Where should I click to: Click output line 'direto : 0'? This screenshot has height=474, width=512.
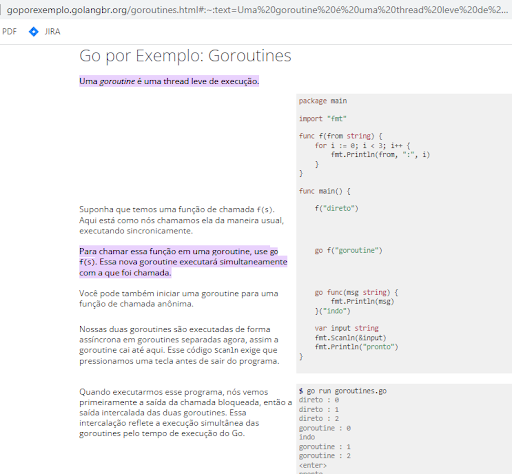point(319,400)
